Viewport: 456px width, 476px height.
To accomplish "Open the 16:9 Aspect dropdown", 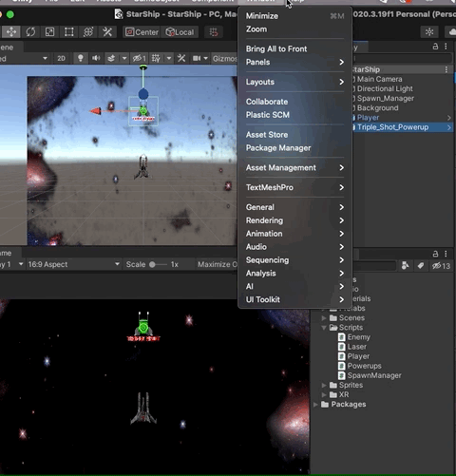I will 74,264.
